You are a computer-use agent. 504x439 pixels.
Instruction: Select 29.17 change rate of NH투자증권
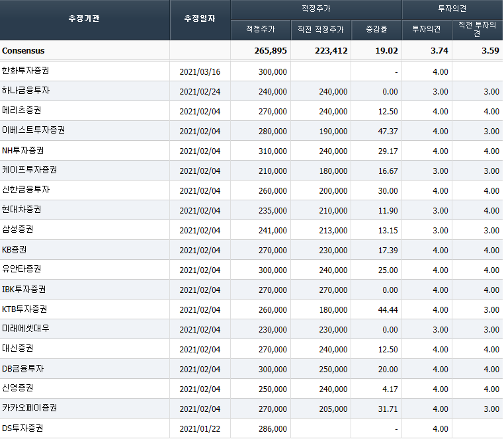click(388, 151)
